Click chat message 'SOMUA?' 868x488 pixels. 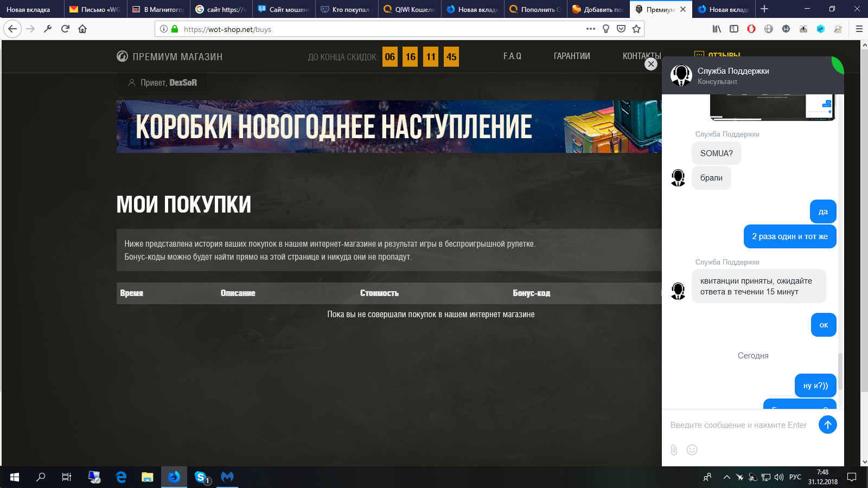pyautogui.click(x=717, y=153)
